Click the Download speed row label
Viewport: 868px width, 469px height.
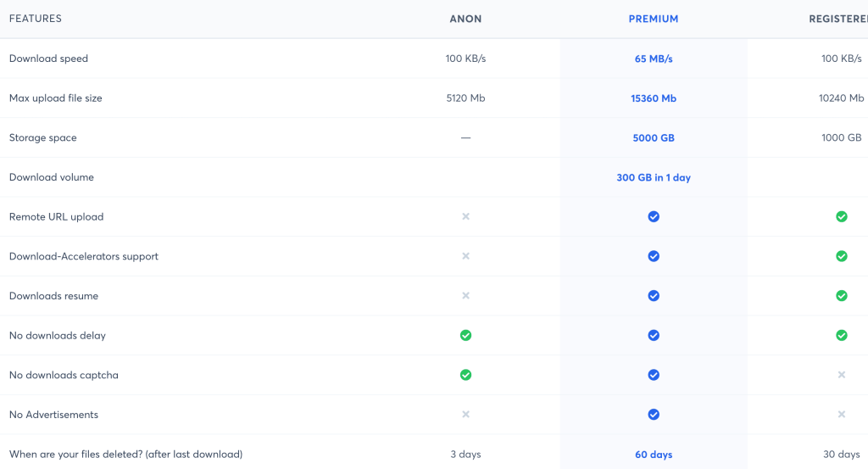48,59
